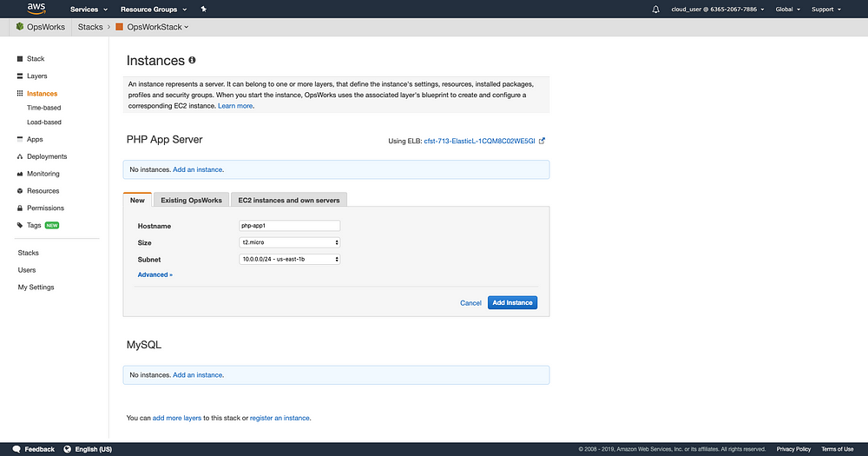Screen dimensions: 868x456
Task: Click the Tags tag icon
Action: pos(20,225)
